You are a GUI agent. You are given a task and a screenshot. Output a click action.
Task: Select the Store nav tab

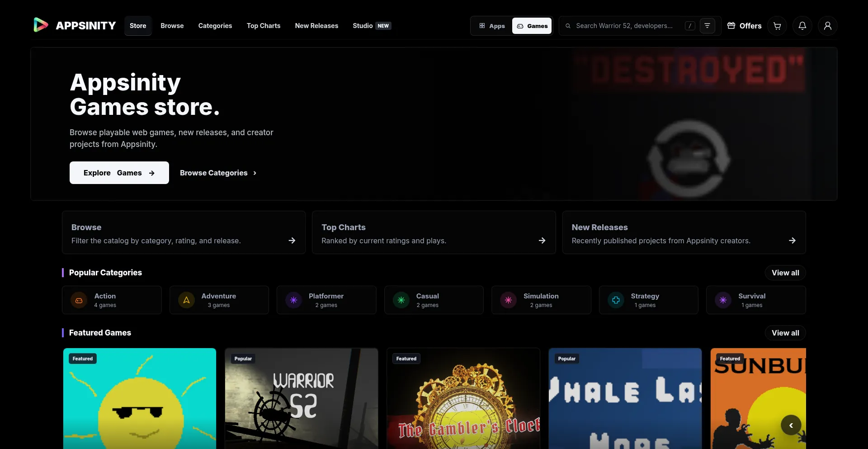138,26
